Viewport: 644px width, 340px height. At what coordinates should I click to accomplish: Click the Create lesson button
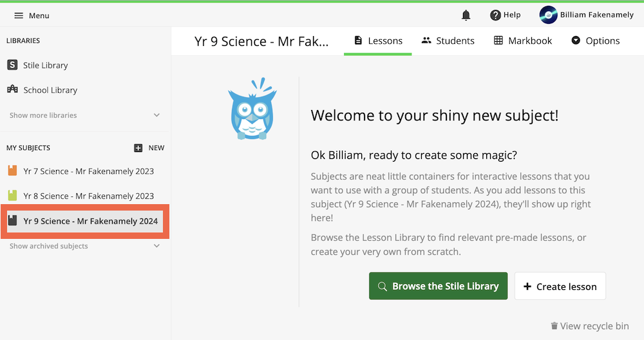tap(560, 286)
